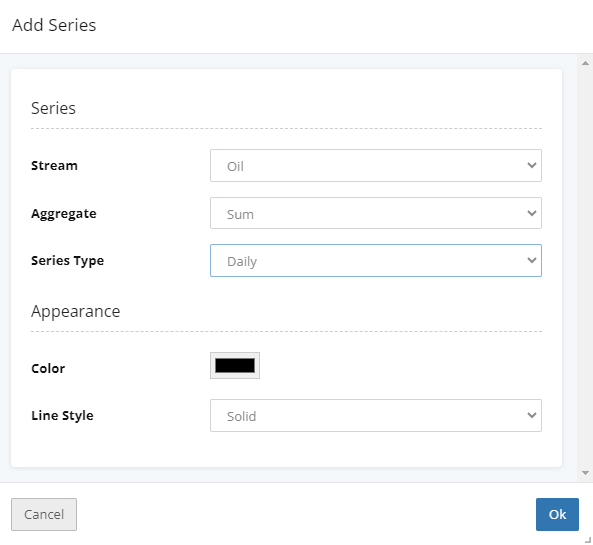Click the chevron arrow on the Aggregate field
593x545 pixels.
pos(532,213)
